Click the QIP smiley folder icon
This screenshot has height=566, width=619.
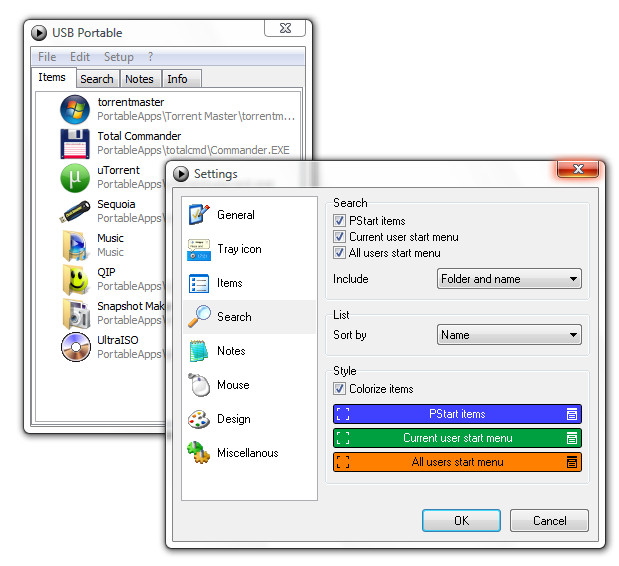pos(75,280)
